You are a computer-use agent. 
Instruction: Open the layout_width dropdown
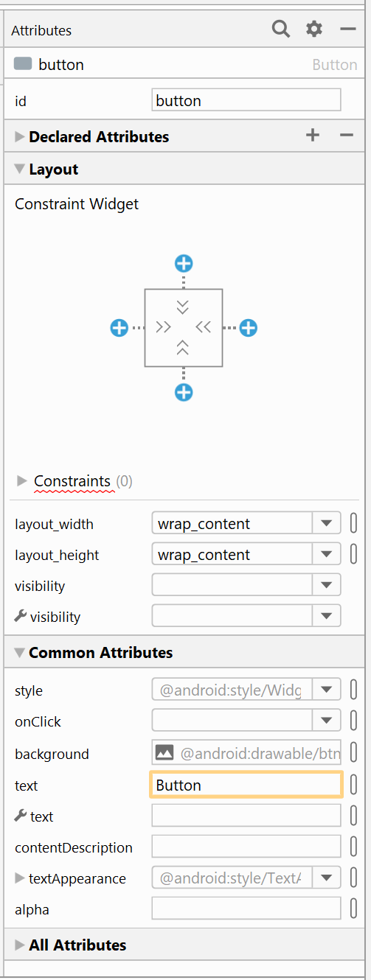(x=327, y=524)
